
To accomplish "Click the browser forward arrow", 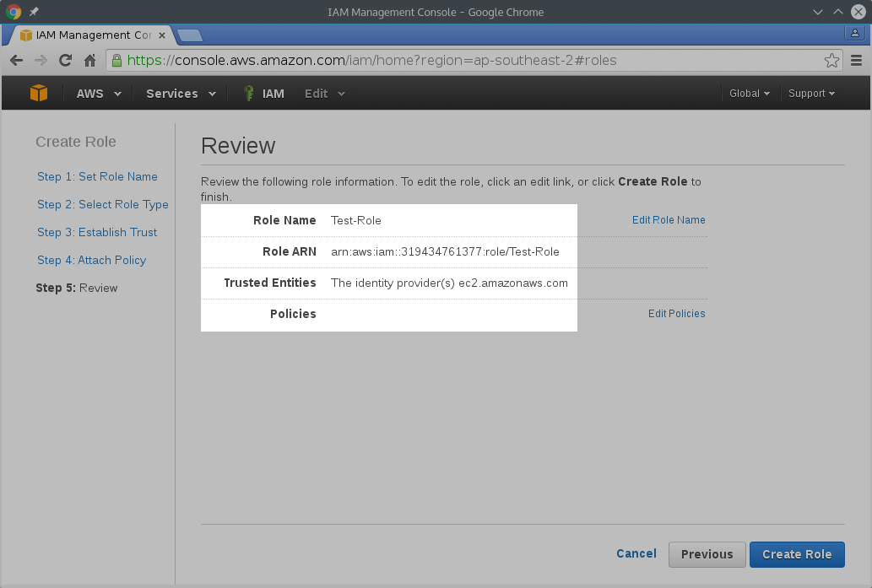I will click(x=41, y=60).
